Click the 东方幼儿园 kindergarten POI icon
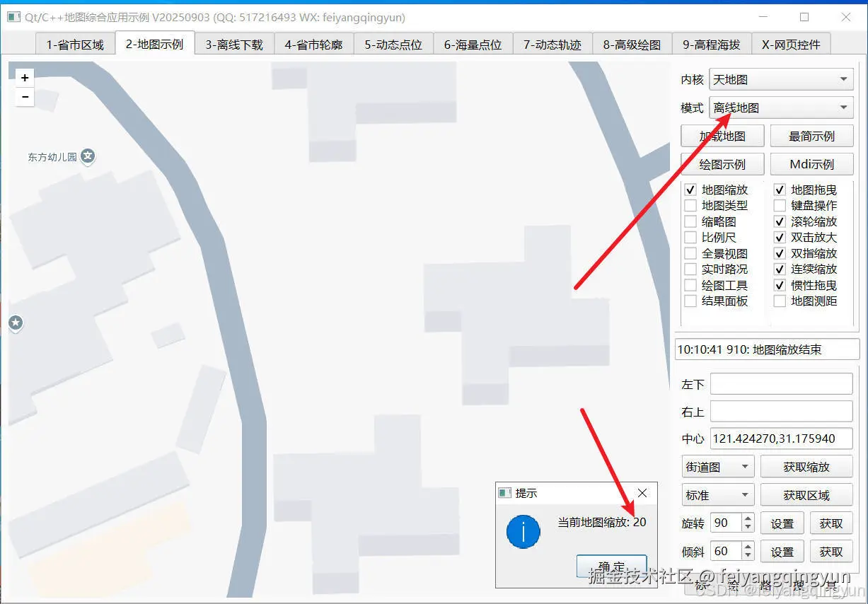Image resolution: width=868 pixels, height=604 pixels. 88,156
